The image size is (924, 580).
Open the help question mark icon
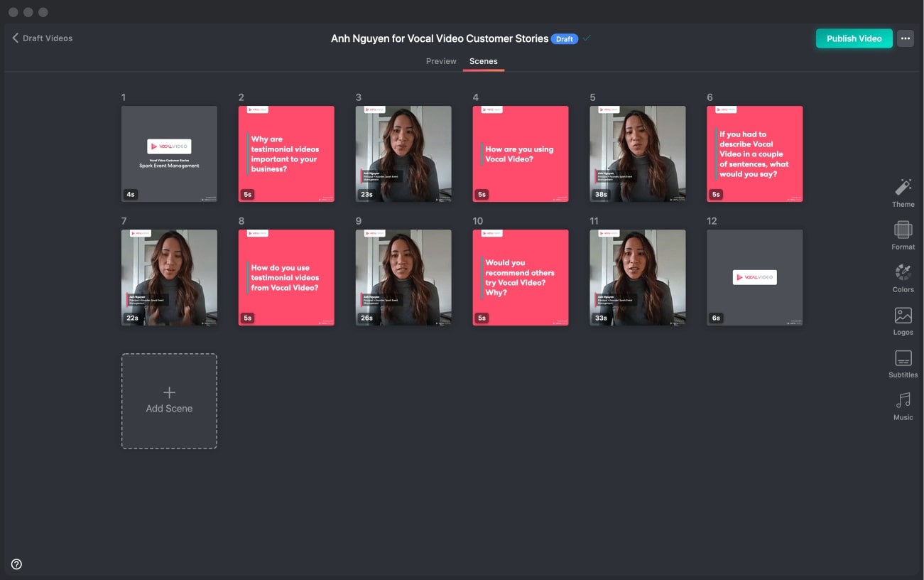(16, 564)
